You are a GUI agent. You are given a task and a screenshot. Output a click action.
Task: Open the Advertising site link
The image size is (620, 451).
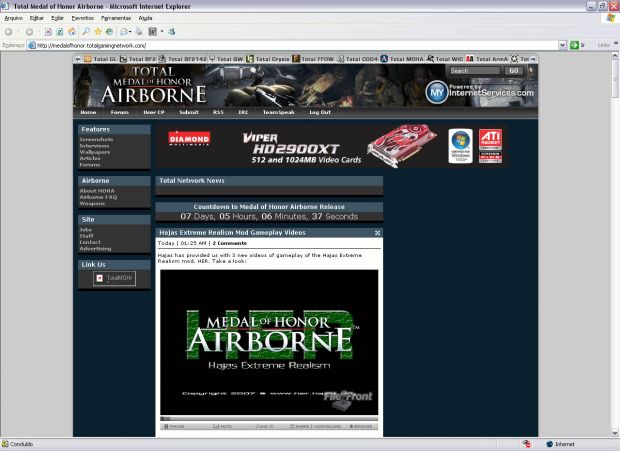95,249
